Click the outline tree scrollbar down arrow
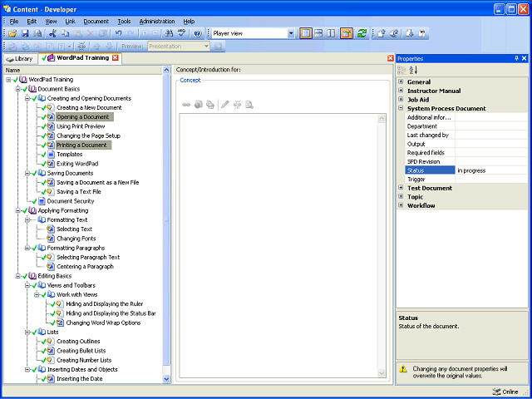The image size is (532, 399). coord(166,379)
